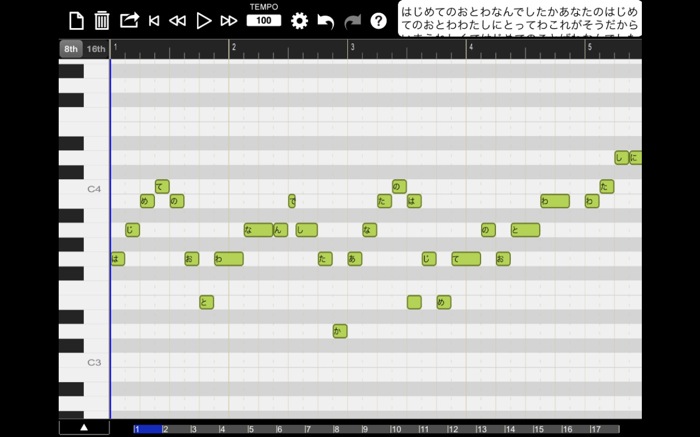Screen dimensions: 700x437
Task: Click the greyed redo arrow
Action: tap(352, 21)
